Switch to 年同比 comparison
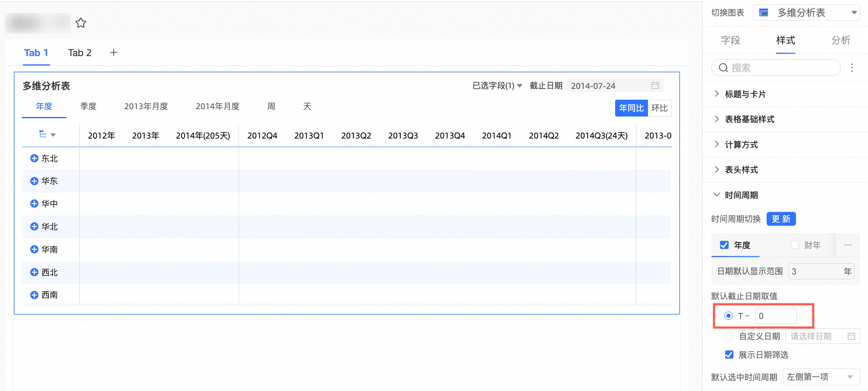Viewport: 868px width, 391px height. point(632,108)
